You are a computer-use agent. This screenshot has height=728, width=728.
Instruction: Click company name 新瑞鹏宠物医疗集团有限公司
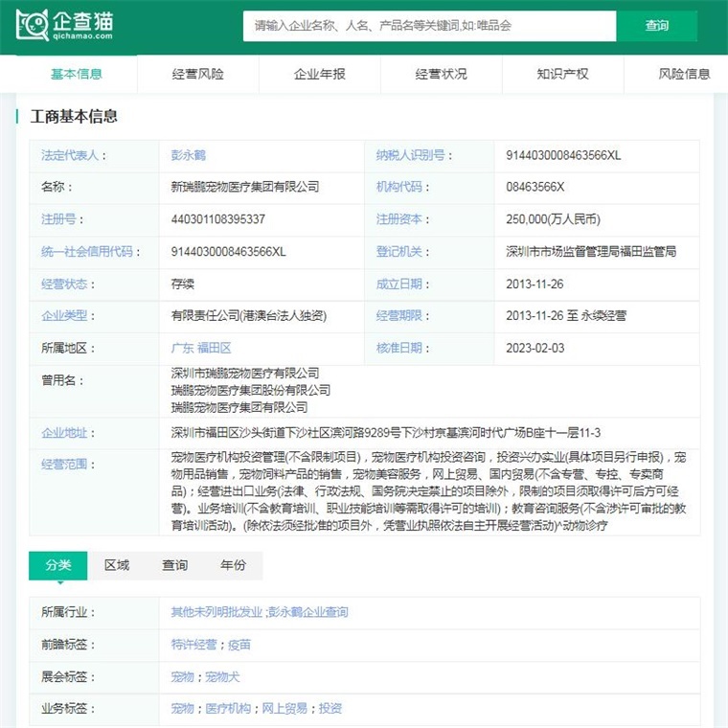[244, 187]
